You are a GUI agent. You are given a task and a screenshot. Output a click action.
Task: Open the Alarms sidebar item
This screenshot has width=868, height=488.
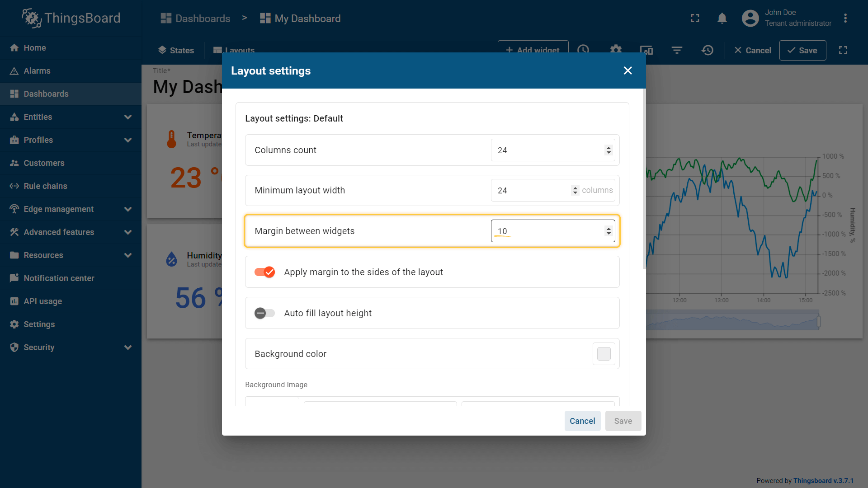click(x=37, y=71)
